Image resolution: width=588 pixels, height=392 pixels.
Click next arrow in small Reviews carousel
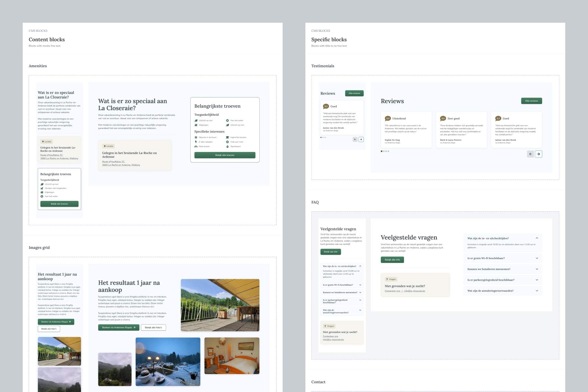361,139
